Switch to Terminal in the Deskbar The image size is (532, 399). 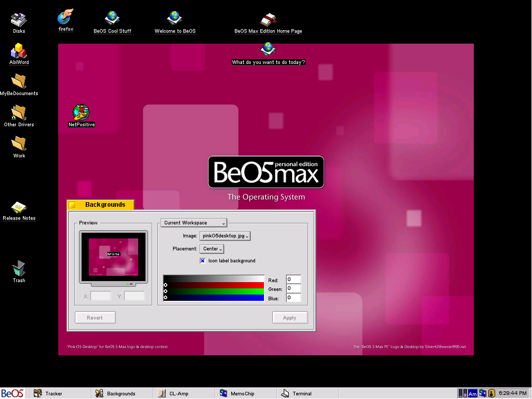click(307, 393)
